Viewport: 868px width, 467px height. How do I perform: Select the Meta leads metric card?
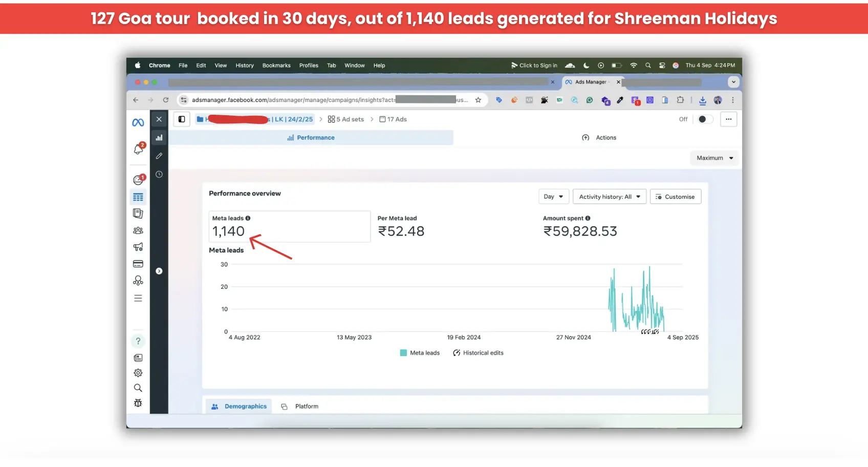(290, 226)
